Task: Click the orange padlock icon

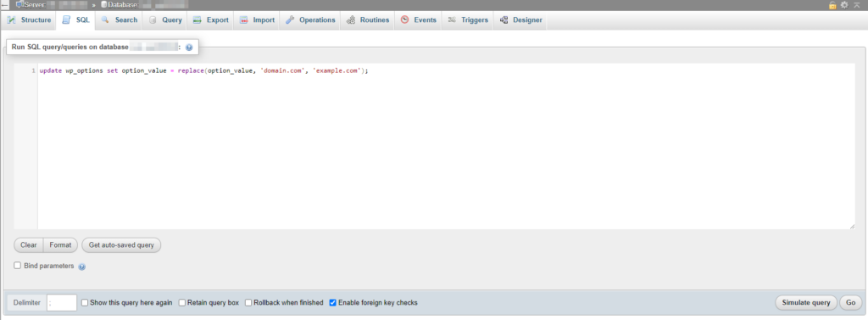Action: click(832, 4)
